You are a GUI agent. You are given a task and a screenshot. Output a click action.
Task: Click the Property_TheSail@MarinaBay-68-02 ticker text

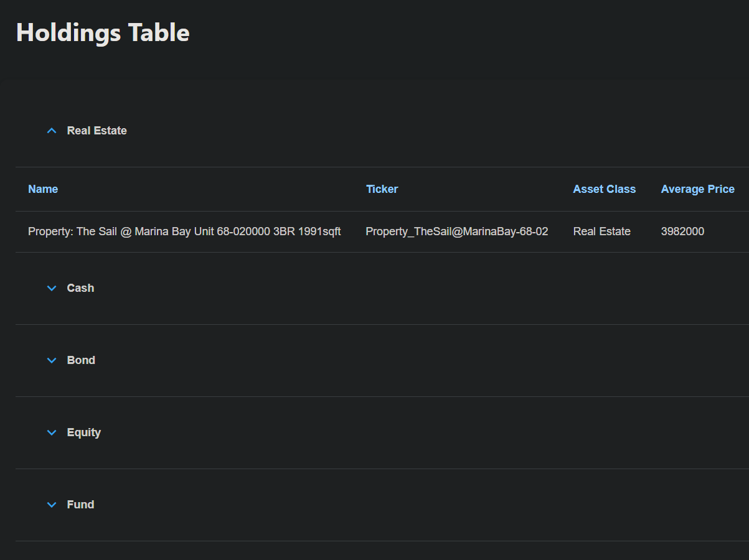point(457,231)
